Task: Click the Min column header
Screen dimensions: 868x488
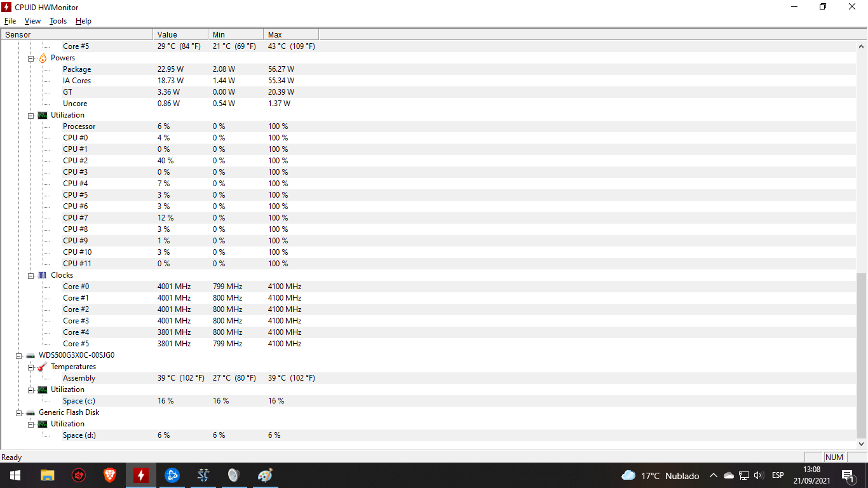Action: [236, 34]
